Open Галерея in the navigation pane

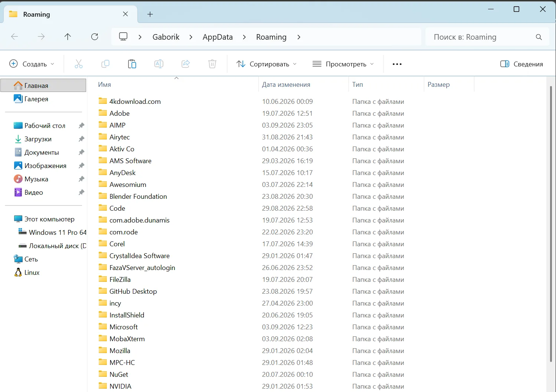[36, 99]
